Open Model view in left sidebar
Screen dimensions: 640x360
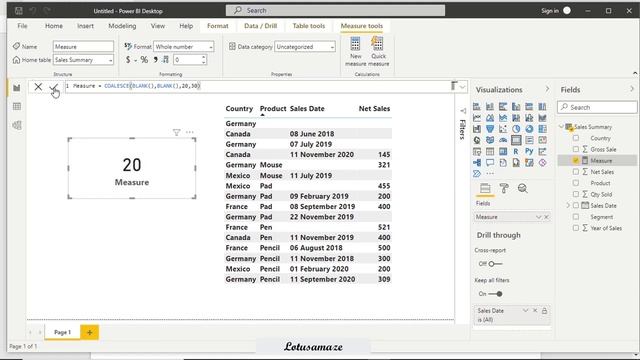click(17, 125)
